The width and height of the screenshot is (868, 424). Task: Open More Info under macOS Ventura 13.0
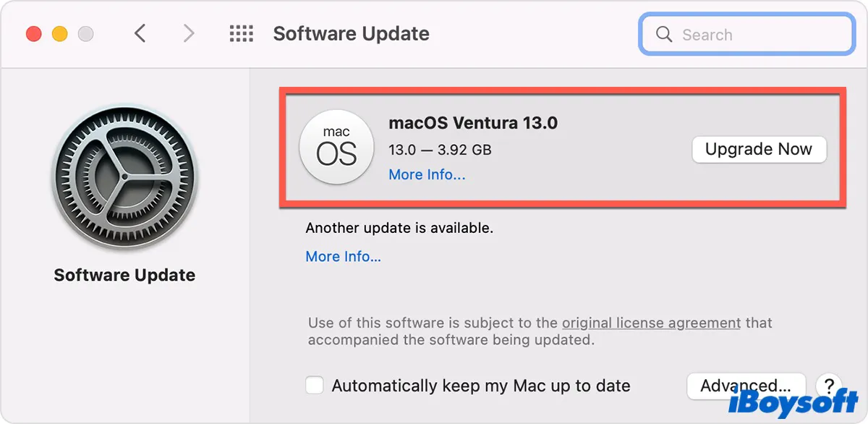pyautogui.click(x=427, y=174)
